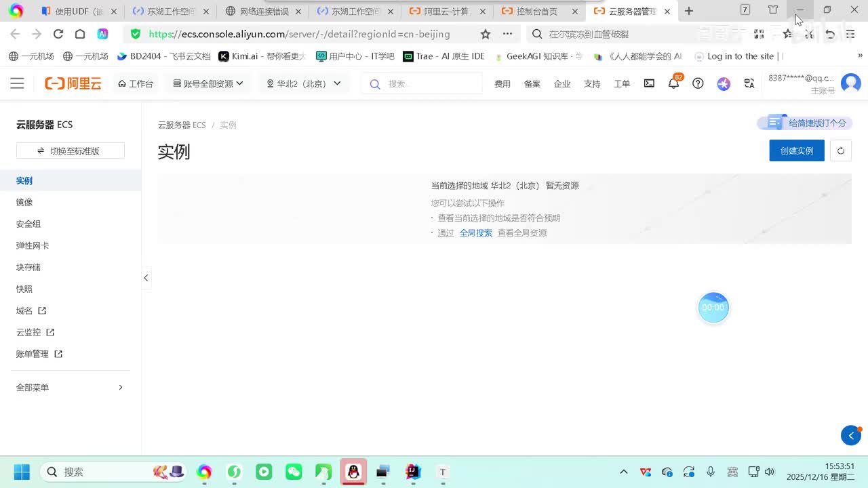Image resolution: width=868 pixels, height=488 pixels.
Task: Select Security Groups in the sidebar
Action: 28,224
